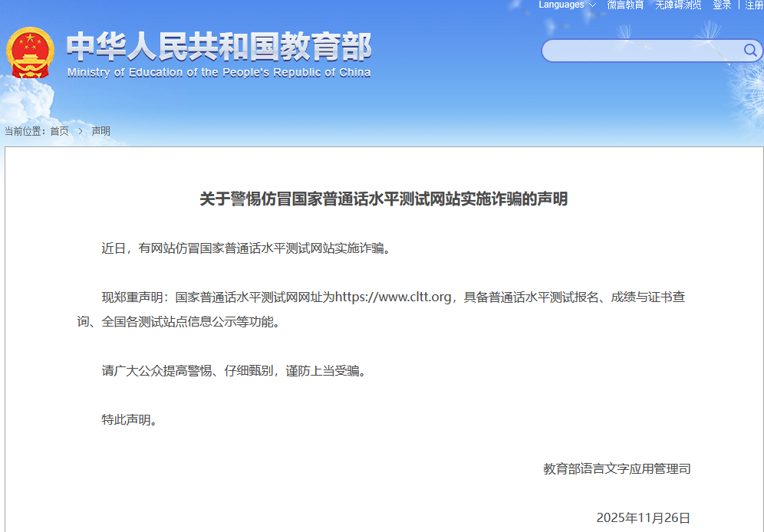Click the English Ministry of Education subtitle
This screenshot has height=532, width=764.
tap(219, 73)
